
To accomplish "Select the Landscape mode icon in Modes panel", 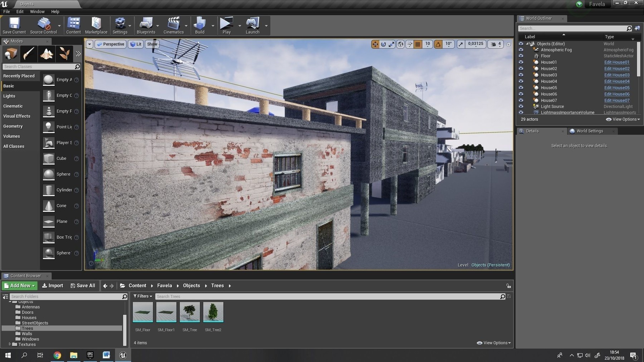I will (x=46, y=54).
